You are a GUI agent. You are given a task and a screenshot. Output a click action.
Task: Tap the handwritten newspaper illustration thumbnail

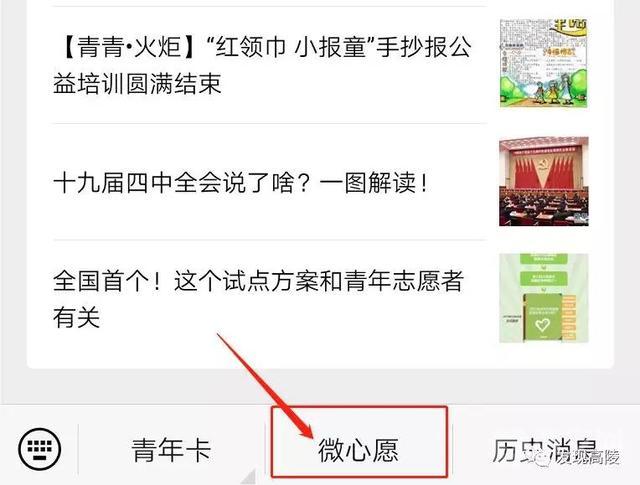tap(544, 63)
